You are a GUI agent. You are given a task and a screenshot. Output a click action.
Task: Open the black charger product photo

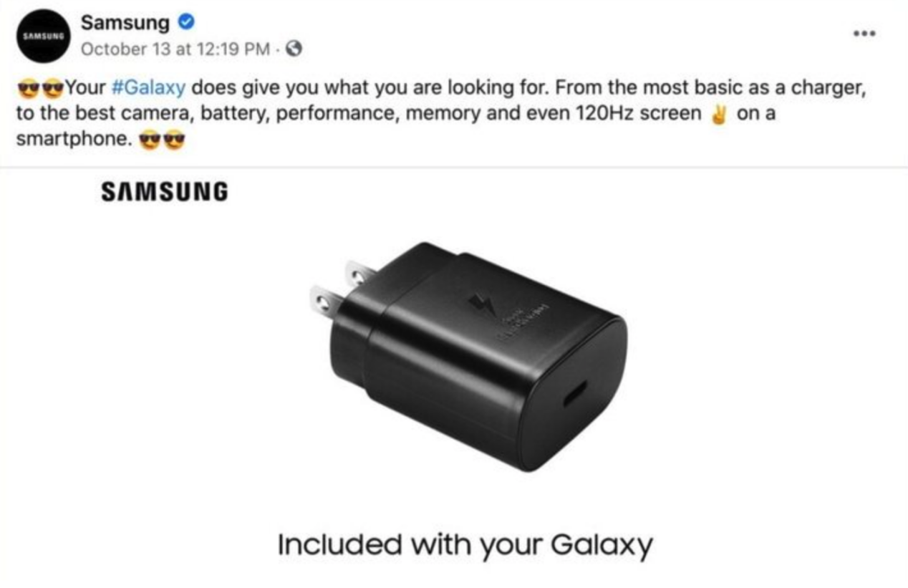[469, 356]
